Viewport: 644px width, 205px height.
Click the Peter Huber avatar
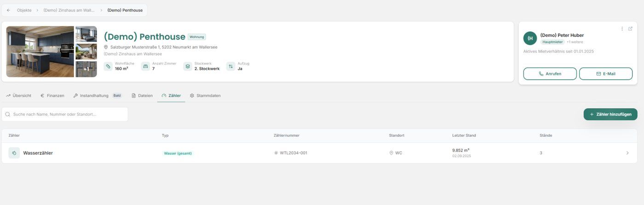(530, 38)
